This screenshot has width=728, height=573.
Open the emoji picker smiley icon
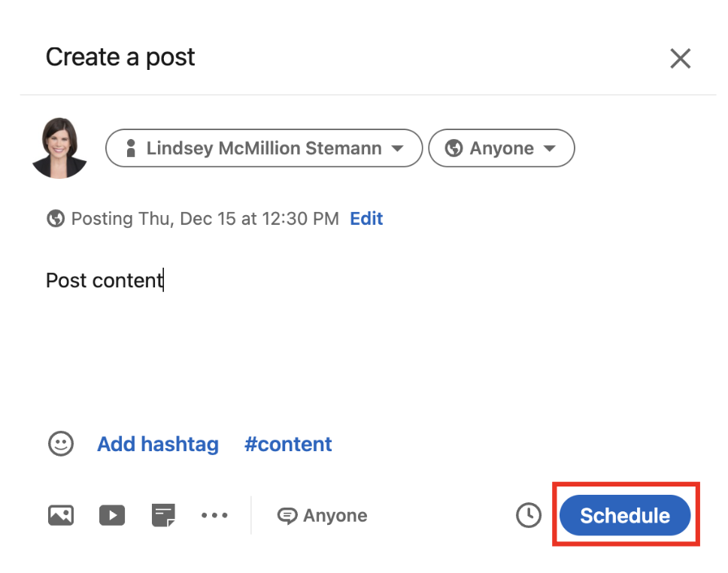(x=61, y=444)
